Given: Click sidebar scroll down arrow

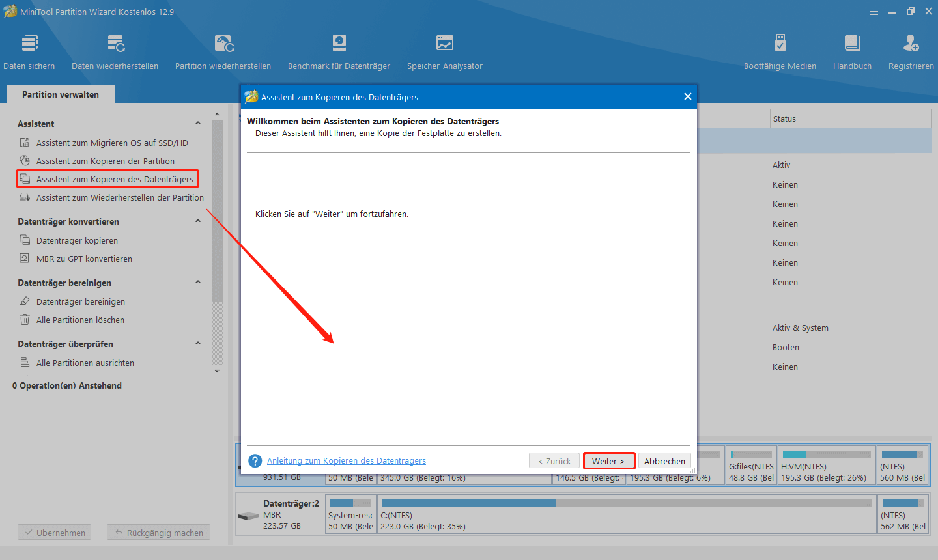Looking at the screenshot, I should pos(218,371).
